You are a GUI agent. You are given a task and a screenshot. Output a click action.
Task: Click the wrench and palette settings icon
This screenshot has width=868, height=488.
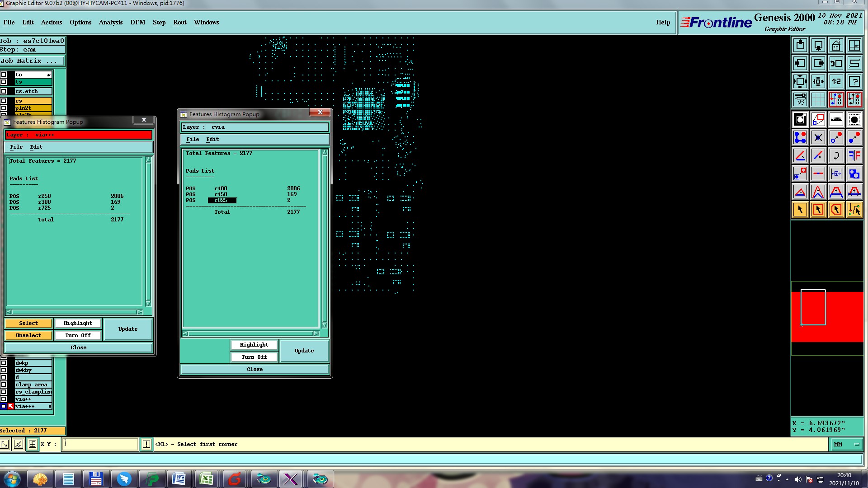coord(800,99)
